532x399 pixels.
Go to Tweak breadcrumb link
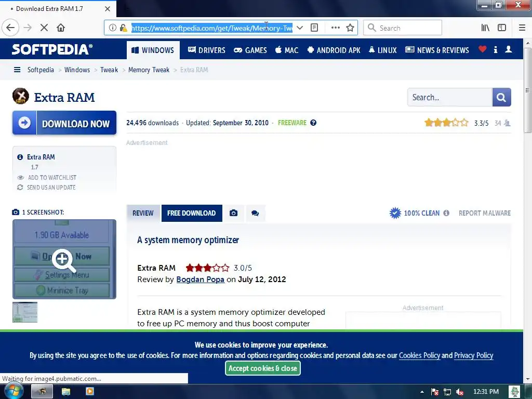pos(109,70)
